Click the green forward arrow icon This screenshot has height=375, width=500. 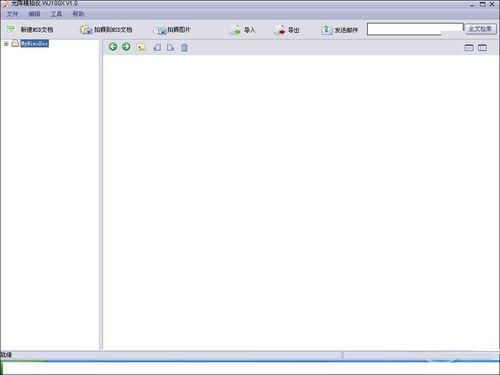126,47
